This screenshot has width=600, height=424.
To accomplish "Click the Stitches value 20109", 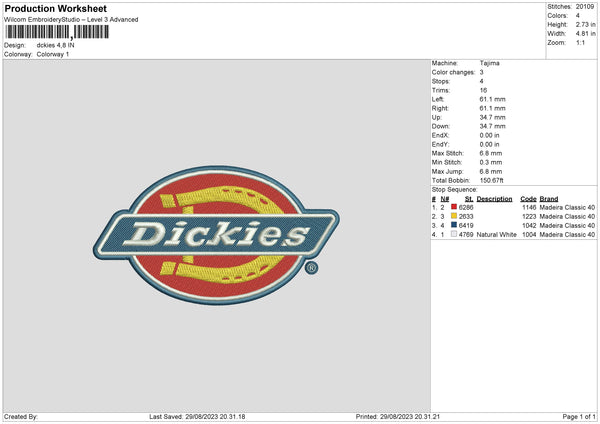I will (x=585, y=7).
